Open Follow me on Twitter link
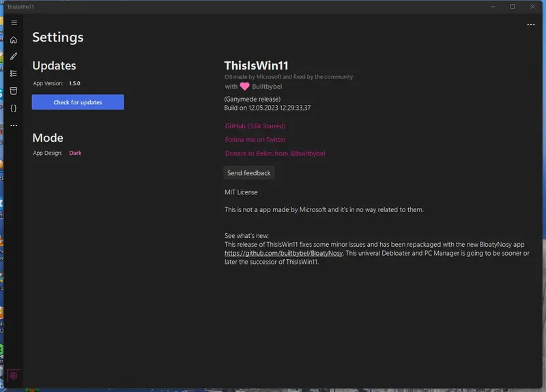 [255, 140]
